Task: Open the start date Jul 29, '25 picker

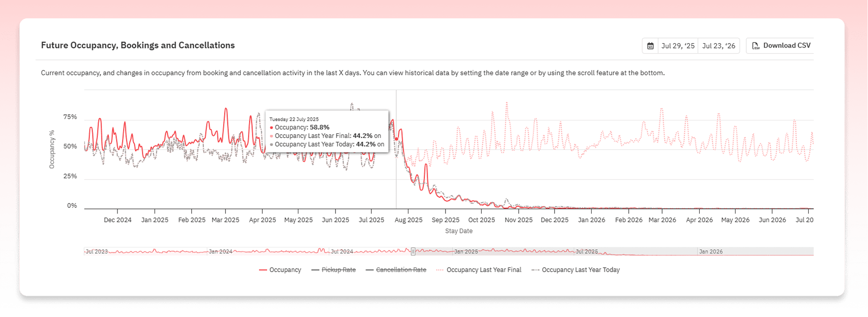Action: (678, 46)
